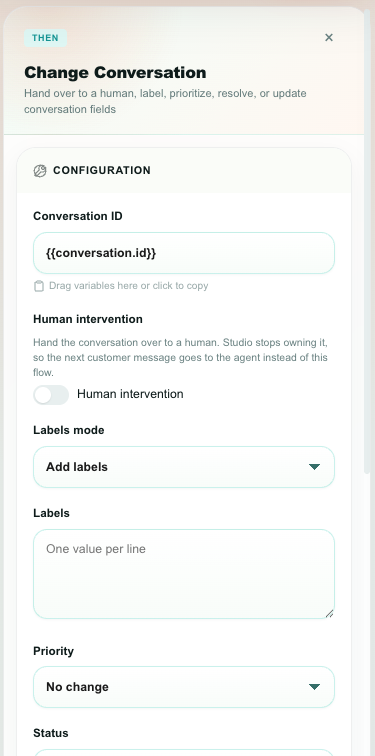Click the Configuration section icon
Image resolution: width=375 pixels, height=756 pixels.
(40, 171)
